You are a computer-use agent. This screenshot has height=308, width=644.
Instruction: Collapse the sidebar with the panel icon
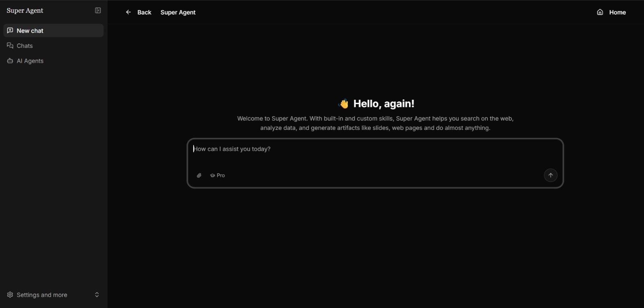pos(98,10)
